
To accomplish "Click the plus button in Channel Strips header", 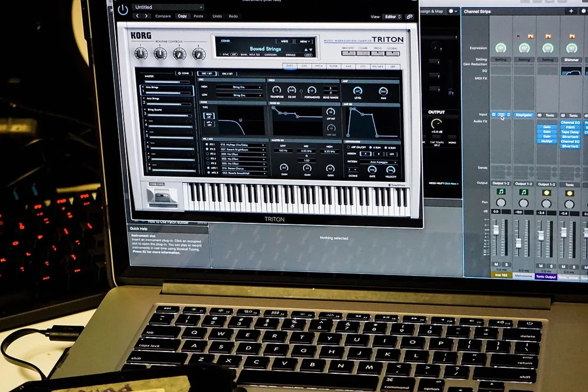I will 571,11.
